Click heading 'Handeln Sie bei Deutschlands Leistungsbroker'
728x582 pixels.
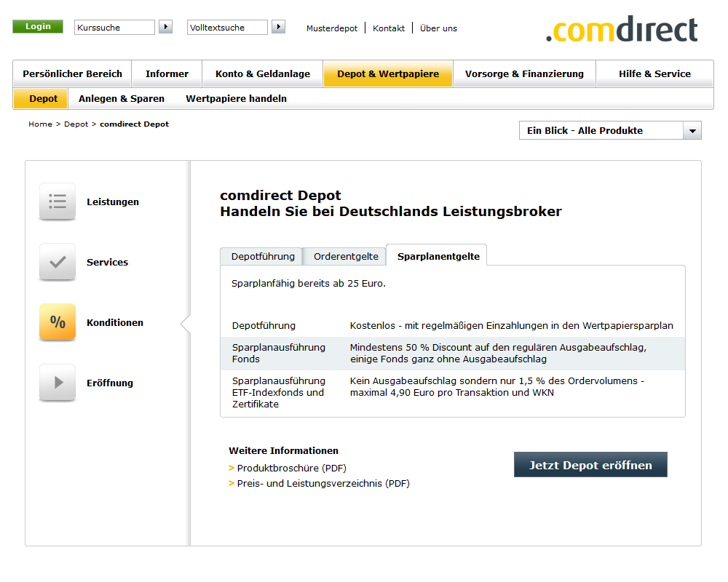coord(391,211)
